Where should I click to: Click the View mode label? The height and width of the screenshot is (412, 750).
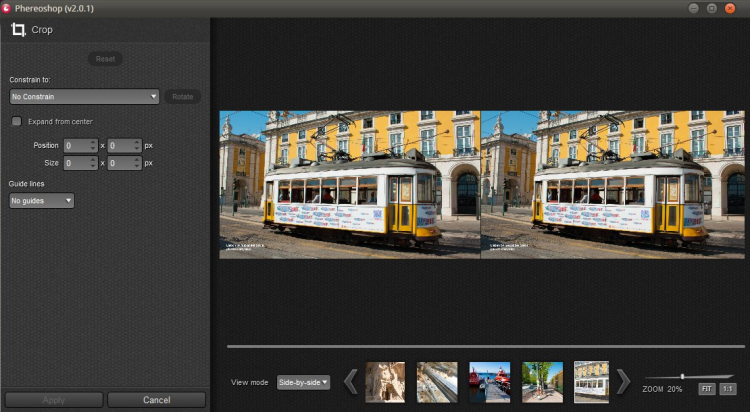pos(249,382)
